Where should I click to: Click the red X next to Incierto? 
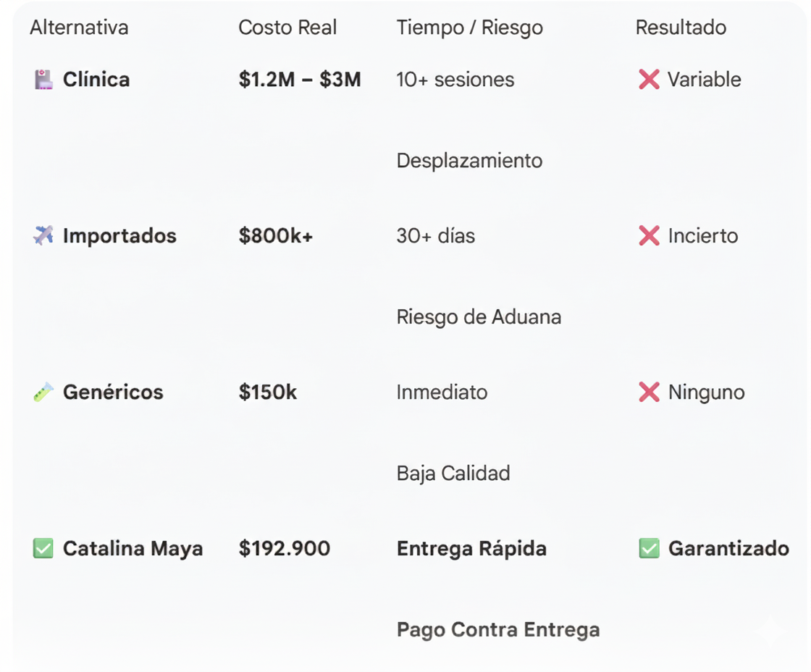pyautogui.click(x=649, y=236)
